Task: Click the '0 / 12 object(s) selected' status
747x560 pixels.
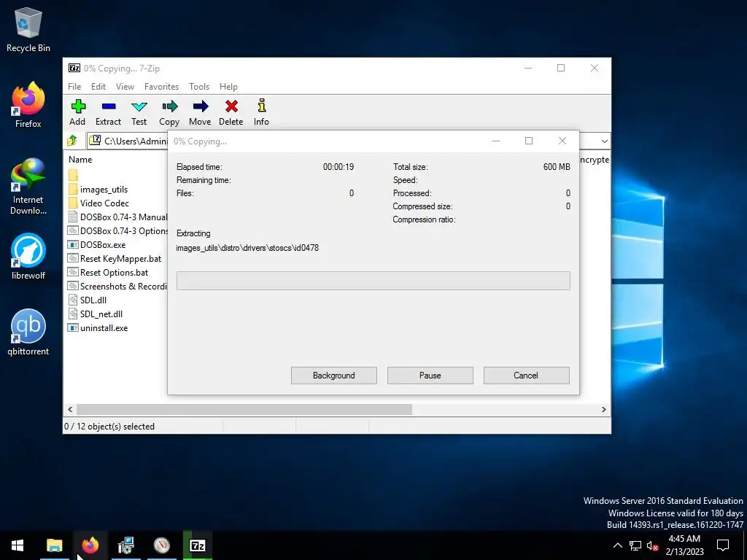Action: (109, 426)
